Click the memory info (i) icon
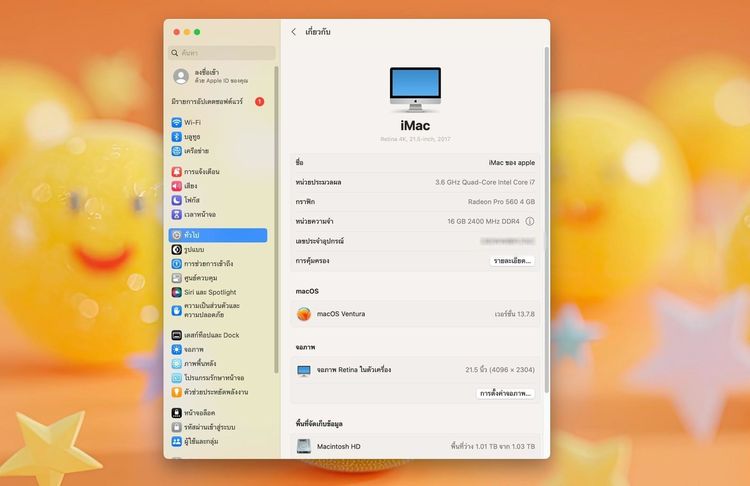The image size is (750, 486). (x=530, y=221)
